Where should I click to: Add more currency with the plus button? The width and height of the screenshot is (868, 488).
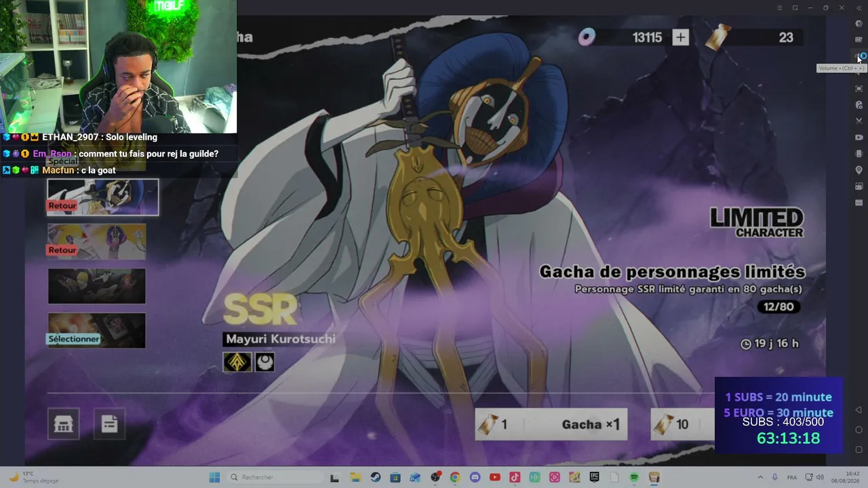pyautogui.click(x=680, y=37)
